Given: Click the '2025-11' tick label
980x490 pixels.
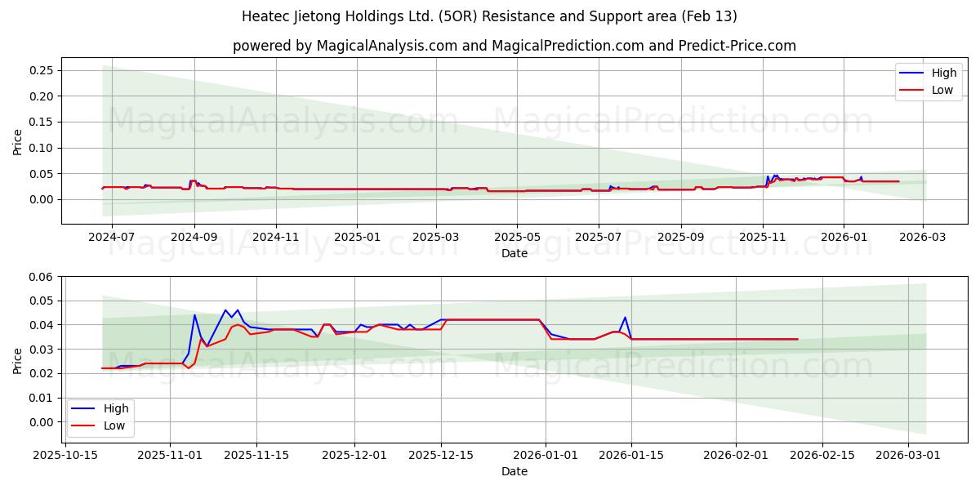Looking at the screenshot, I should pyautogui.click(x=763, y=237).
